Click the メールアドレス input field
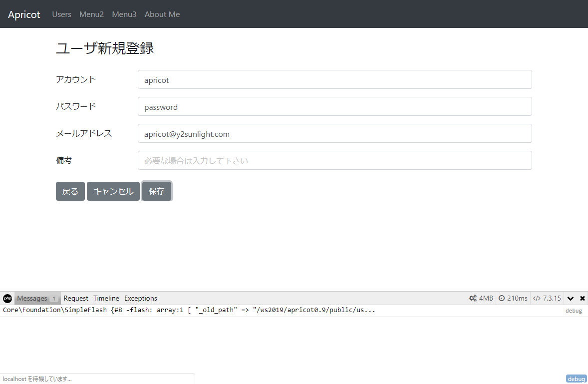This screenshot has width=588, height=384. pos(334,133)
